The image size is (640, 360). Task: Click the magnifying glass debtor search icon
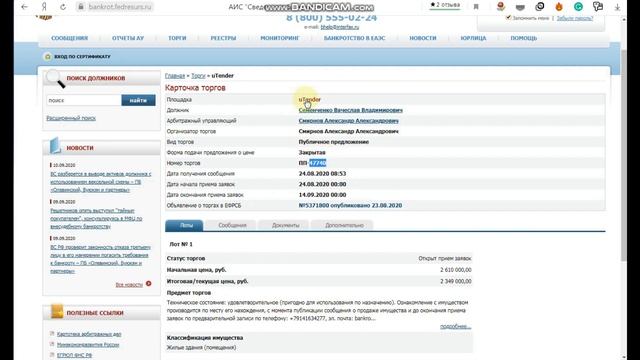(x=55, y=79)
